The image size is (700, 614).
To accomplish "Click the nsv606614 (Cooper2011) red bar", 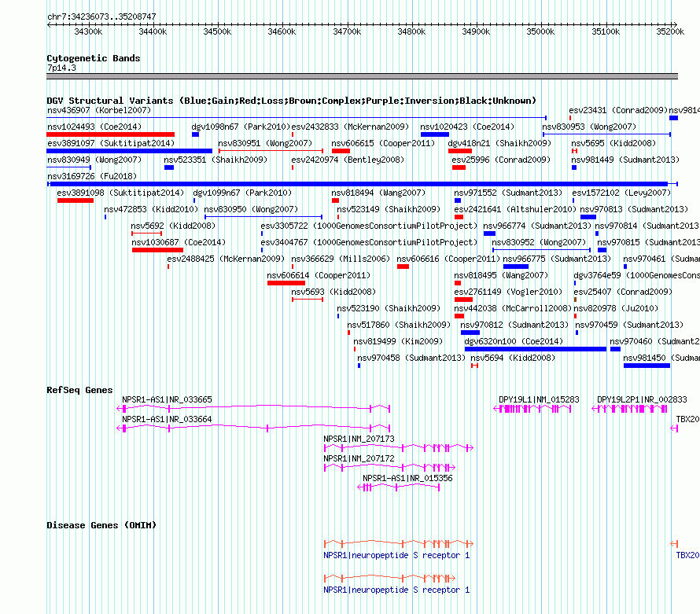I will [286, 283].
